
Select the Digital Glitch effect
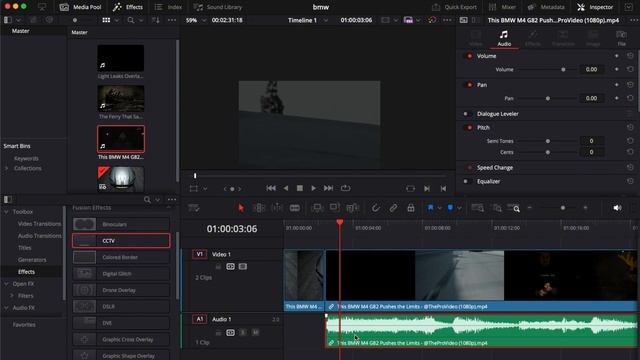(x=121, y=274)
